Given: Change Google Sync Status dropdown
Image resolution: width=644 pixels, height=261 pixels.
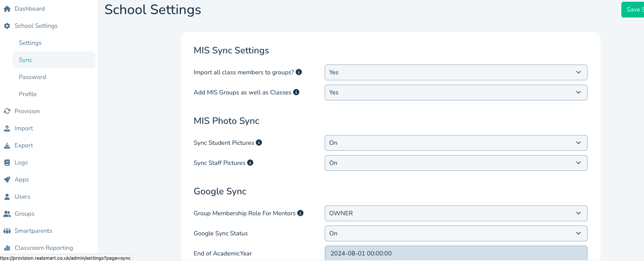Looking at the screenshot, I should (x=456, y=233).
